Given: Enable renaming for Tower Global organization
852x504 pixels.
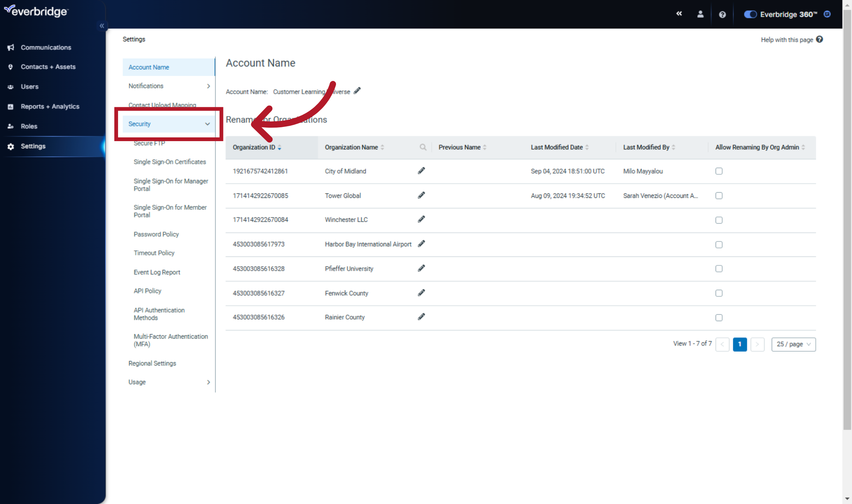Looking at the screenshot, I should point(719,195).
